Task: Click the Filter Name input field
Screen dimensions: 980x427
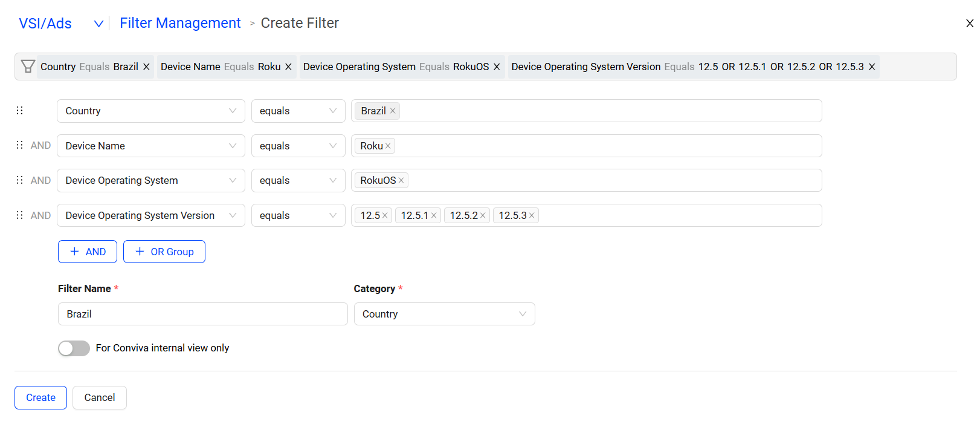Action: 202,314
